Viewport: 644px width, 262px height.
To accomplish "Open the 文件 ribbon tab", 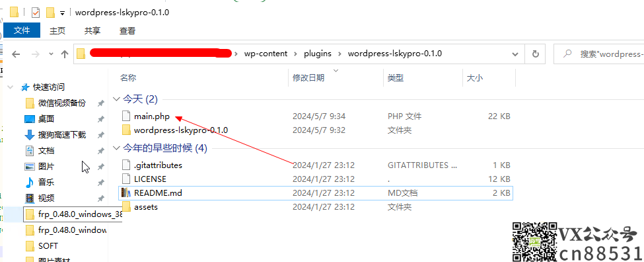I will click(x=22, y=30).
